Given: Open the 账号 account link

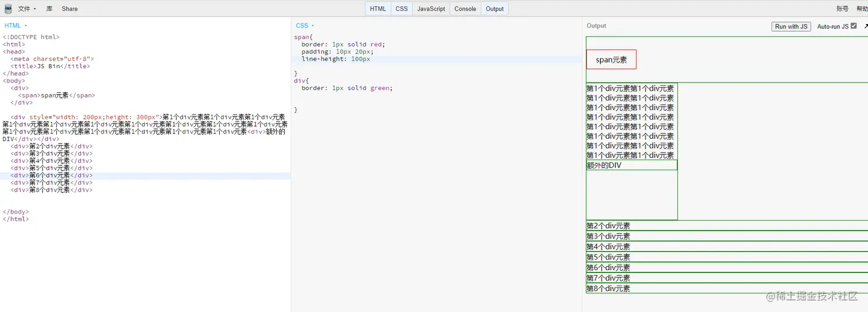Looking at the screenshot, I should click(842, 9).
